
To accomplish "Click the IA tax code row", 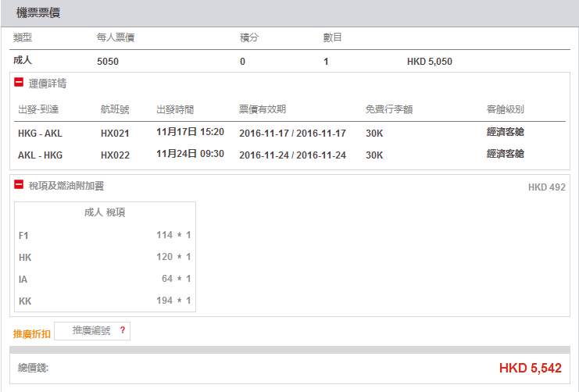I will click(105, 279).
